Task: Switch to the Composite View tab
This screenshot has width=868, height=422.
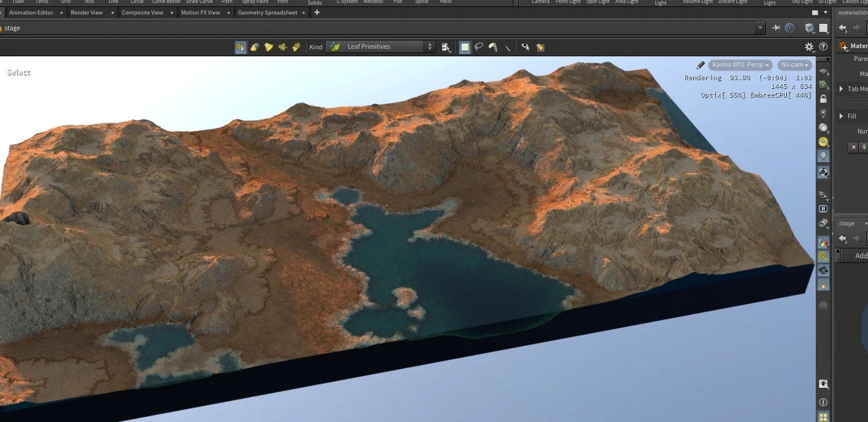Action: point(142,12)
